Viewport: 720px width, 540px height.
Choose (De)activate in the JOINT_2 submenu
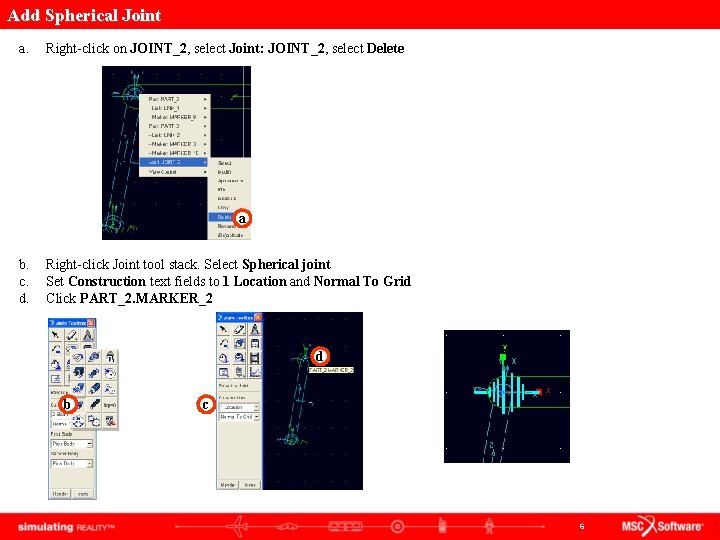pos(230,235)
